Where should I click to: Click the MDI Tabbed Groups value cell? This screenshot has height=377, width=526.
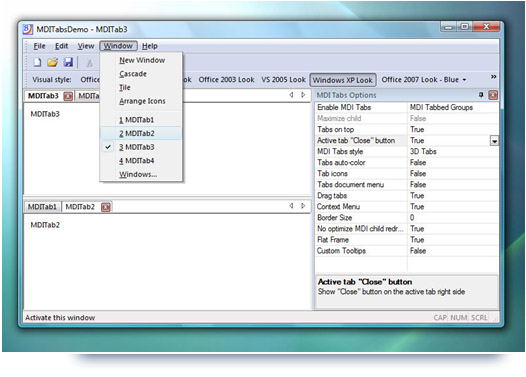coord(453,107)
